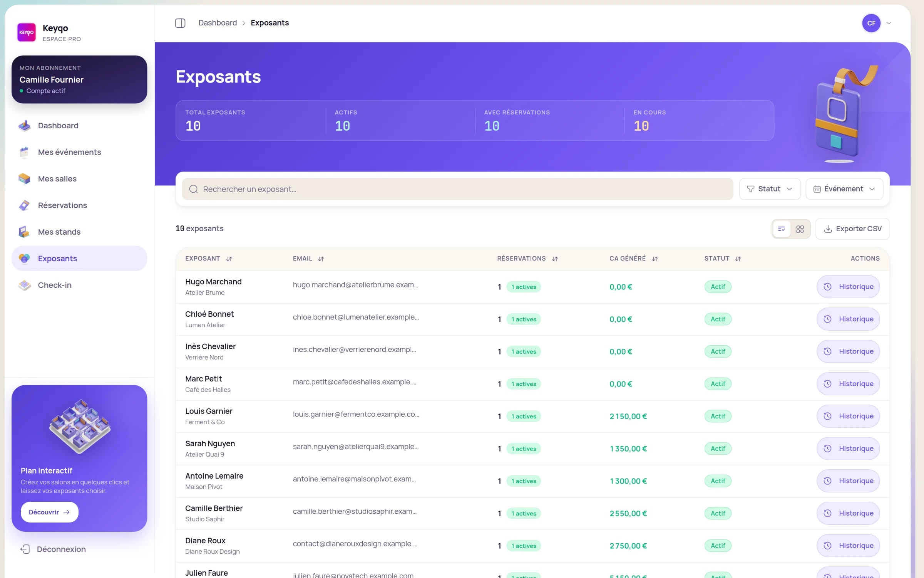This screenshot has width=924, height=578.
Task: Click the Actif status badge for Chloé Bonnet
Action: [x=718, y=319]
